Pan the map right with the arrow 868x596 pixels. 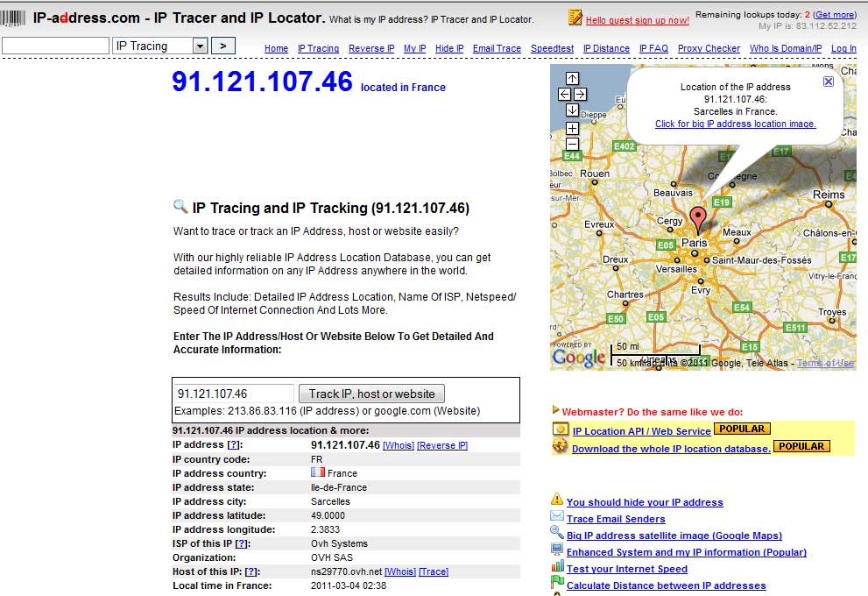[580, 94]
